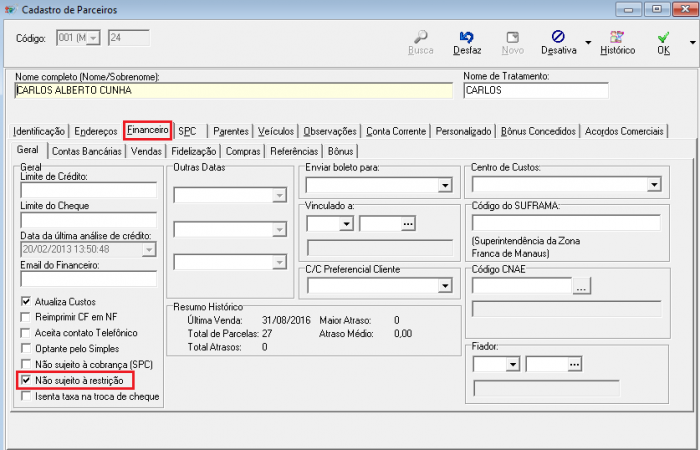Image resolution: width=700 pixels, height=450 pixels.
Task: Enable Aceita contato Telefônico checkbox
Action: (26, 333)
